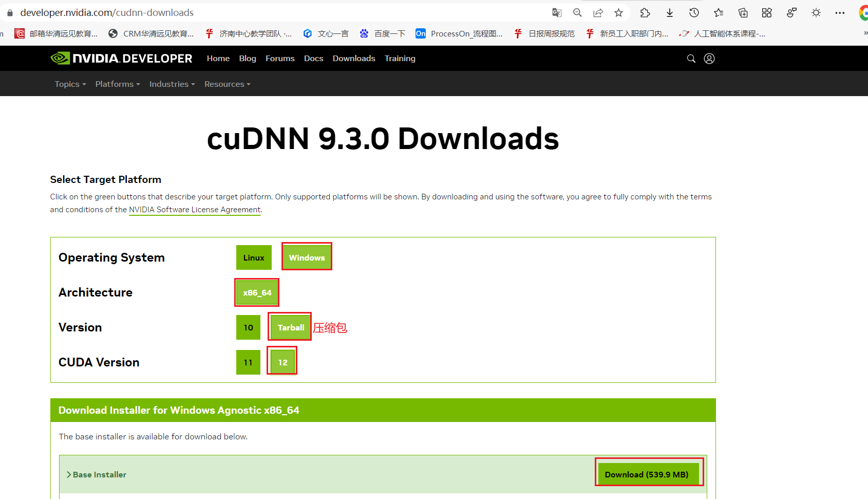
Task: Select Linux as the operating system
Action: (254, 257)
